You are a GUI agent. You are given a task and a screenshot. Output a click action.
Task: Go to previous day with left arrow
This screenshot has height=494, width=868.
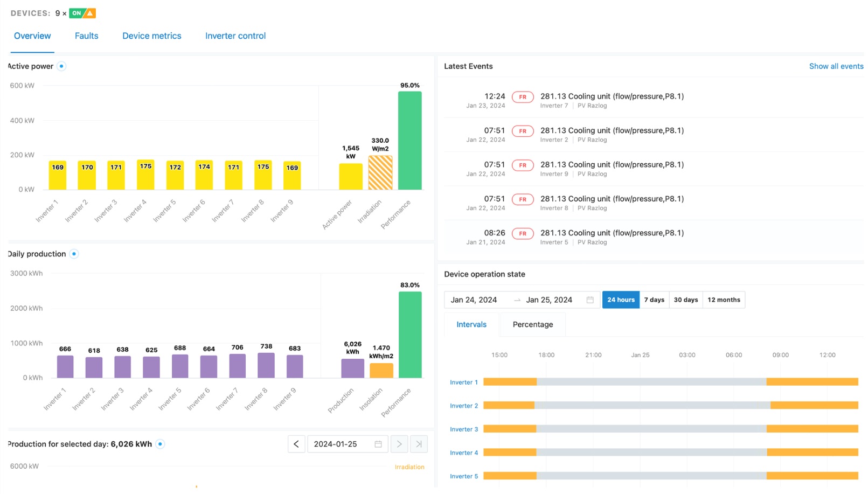point(296,444)
